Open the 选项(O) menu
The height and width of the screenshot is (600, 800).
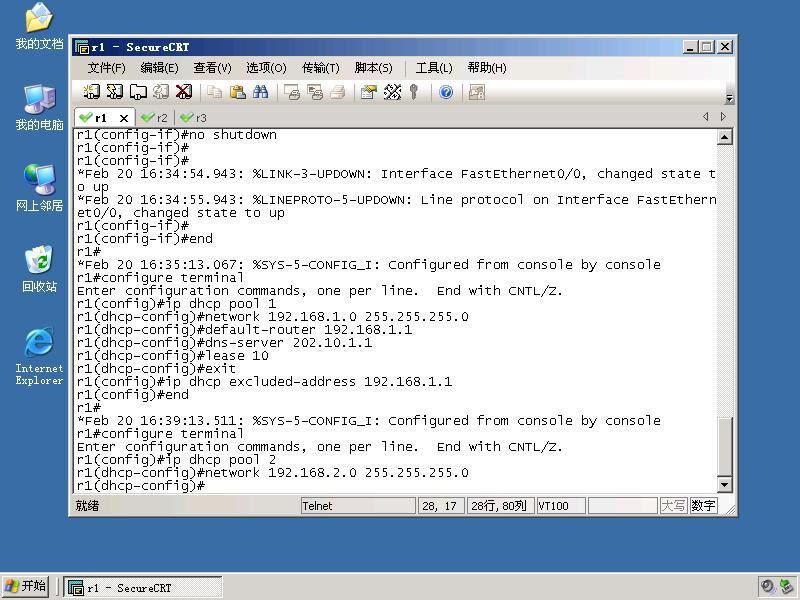(x=266, y=68)
